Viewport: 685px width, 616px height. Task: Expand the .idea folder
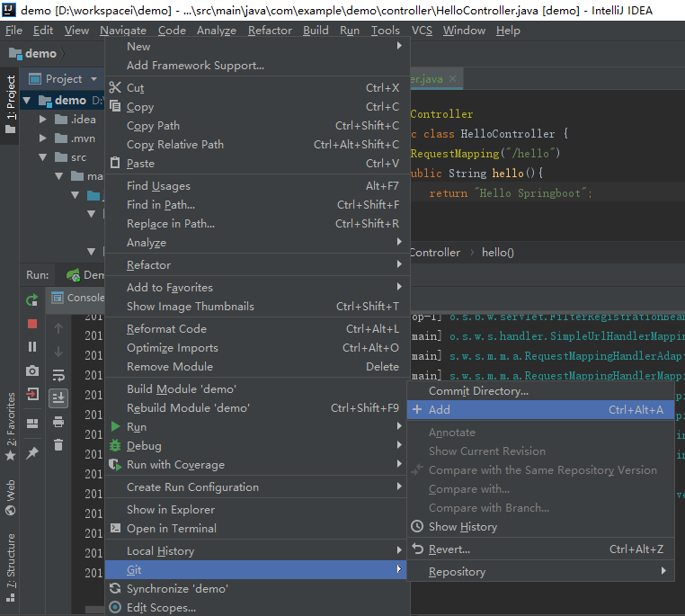[x=43, y=120]
